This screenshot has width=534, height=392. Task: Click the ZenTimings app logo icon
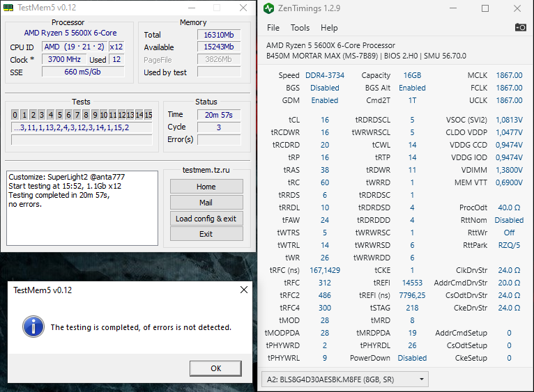coord(268,8)
